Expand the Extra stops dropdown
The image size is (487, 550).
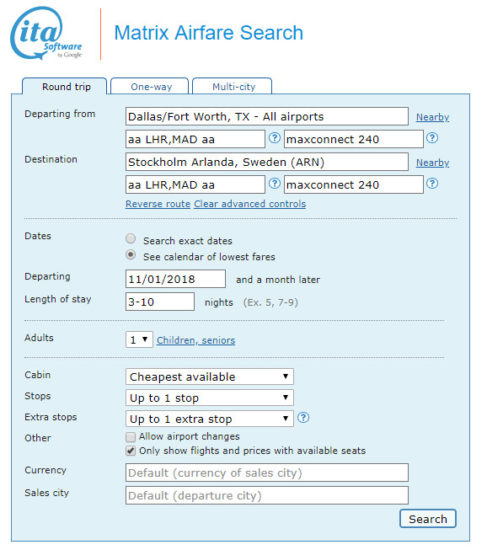(209, 419)
